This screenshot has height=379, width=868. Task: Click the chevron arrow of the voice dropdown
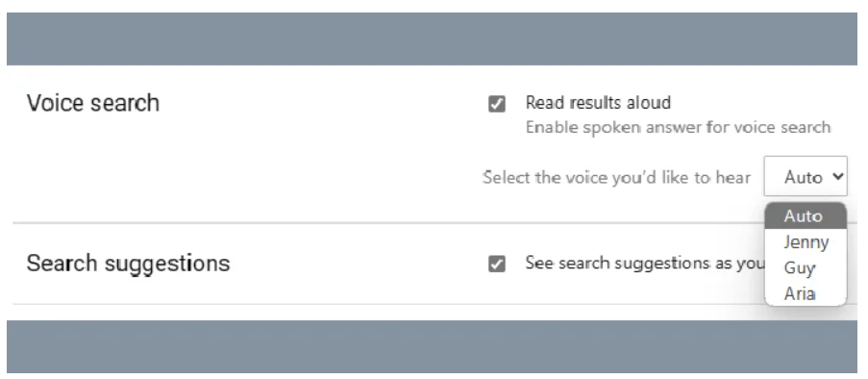(837, 176)
